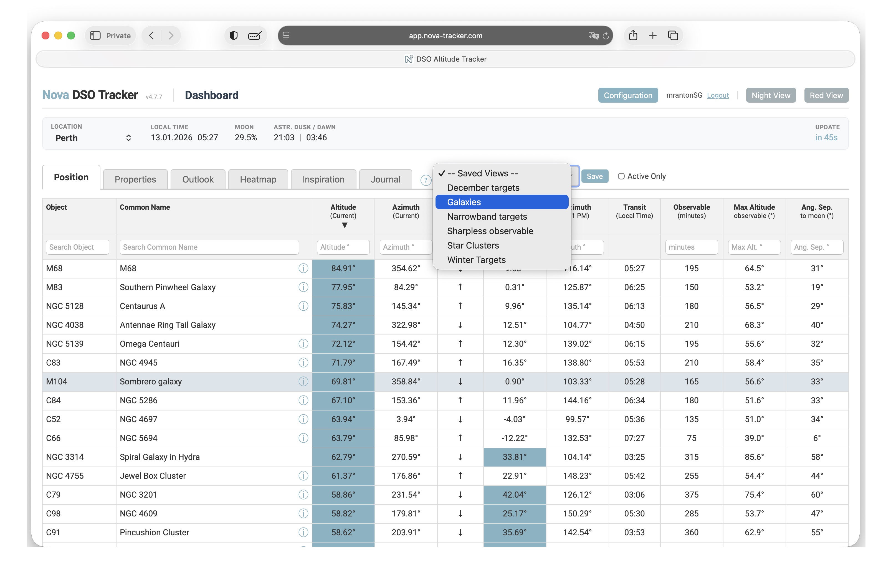Click the Search Common Name field

[209, 247]
